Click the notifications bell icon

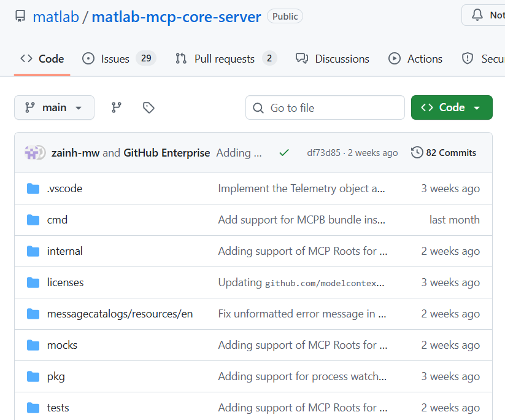[x=477, y=15]
